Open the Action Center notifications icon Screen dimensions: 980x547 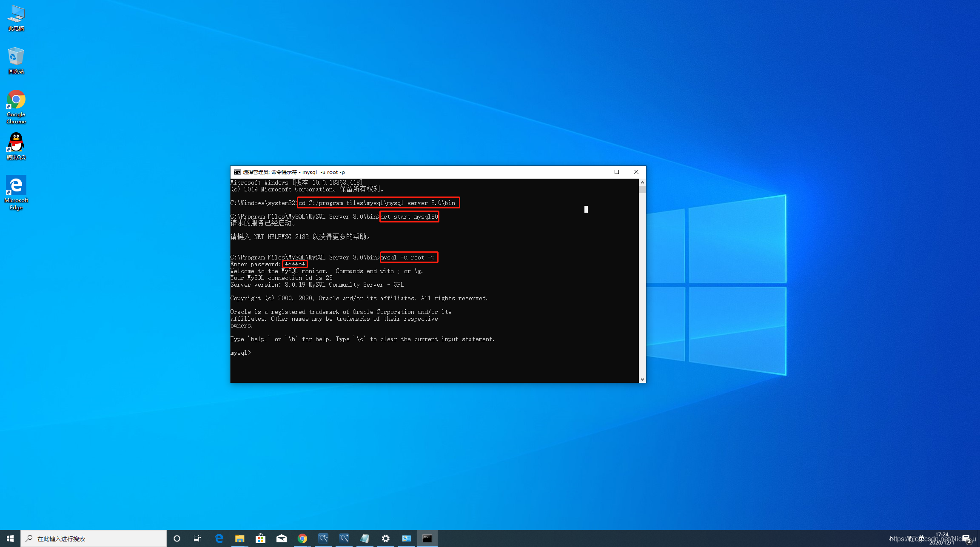966,538
